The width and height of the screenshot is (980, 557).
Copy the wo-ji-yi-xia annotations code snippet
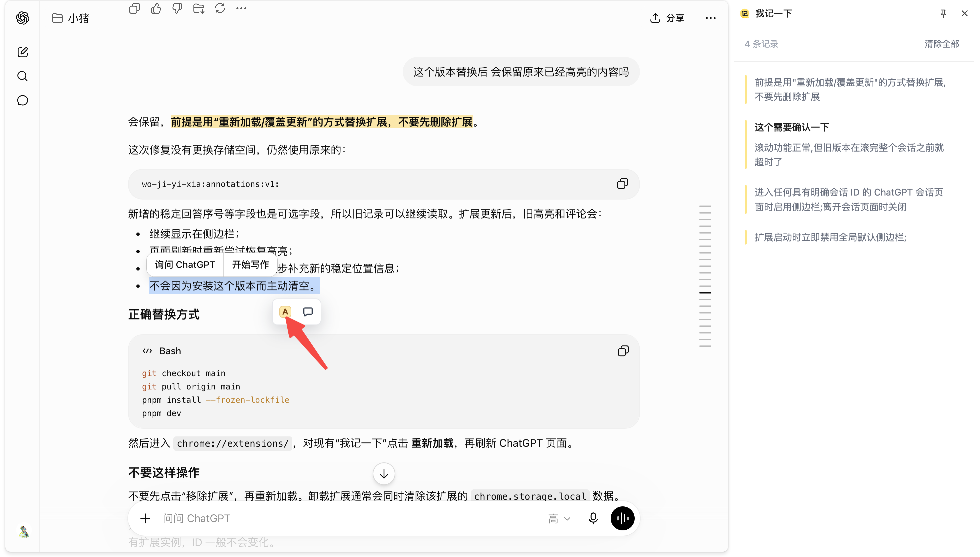click(x=622, y=184)
